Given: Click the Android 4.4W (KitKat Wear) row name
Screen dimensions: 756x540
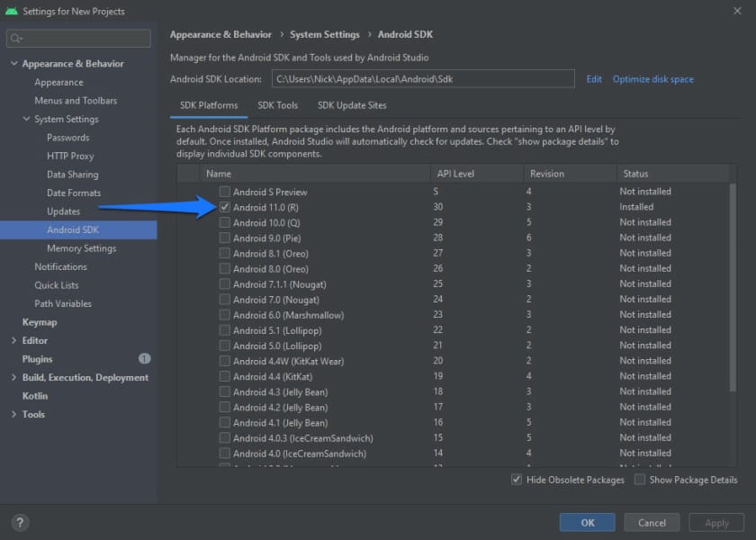Looking at the screenshot, I should tap(288, 361).
